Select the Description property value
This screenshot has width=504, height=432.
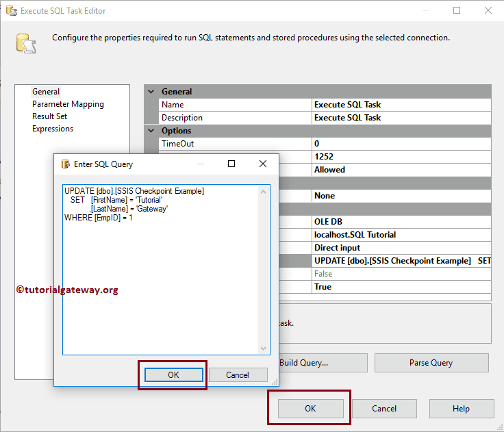point(401,118)
